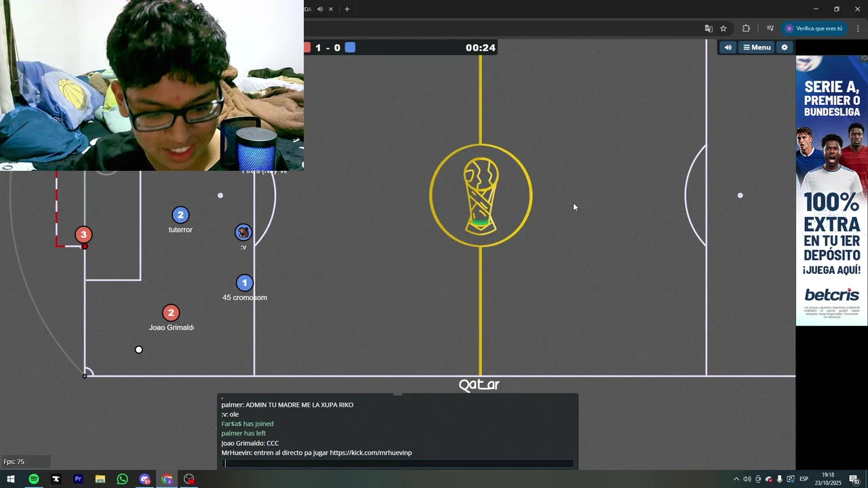868x488 pixels.
Task: Click the 'Qatar' stadium label
Action: pos(479,385)
